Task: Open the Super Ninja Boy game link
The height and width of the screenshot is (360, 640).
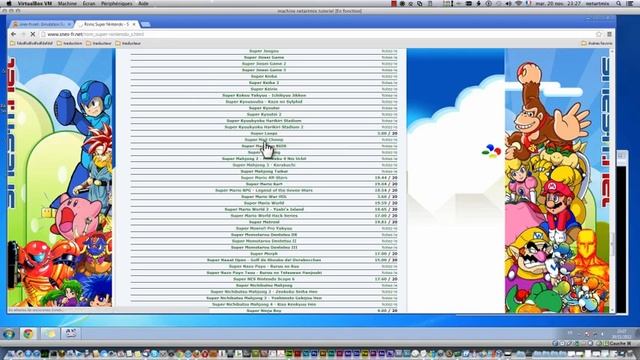Action: (x=264, y=311)
